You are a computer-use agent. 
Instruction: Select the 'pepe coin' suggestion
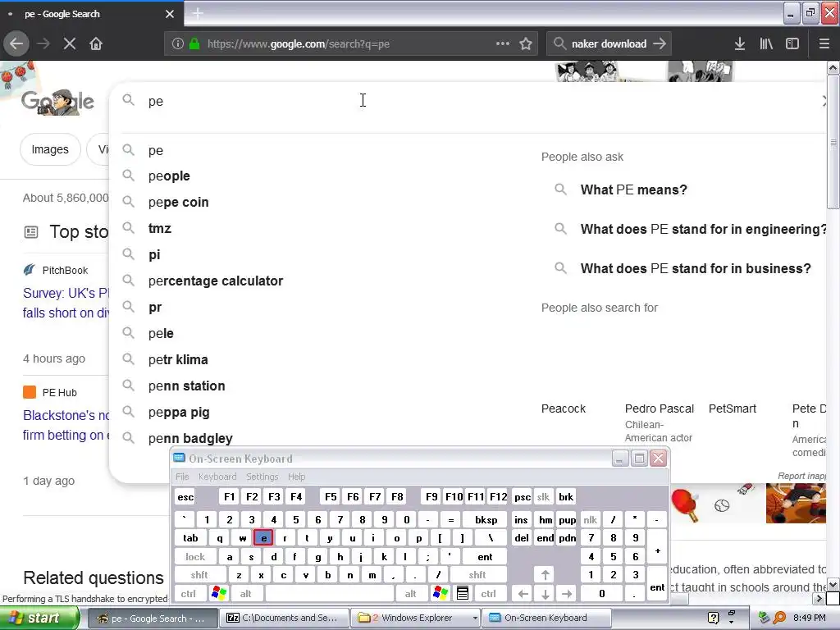point(178,203)
